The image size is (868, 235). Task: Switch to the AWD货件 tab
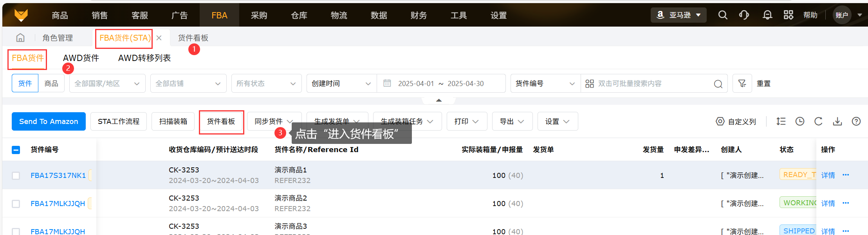[81, 58]
